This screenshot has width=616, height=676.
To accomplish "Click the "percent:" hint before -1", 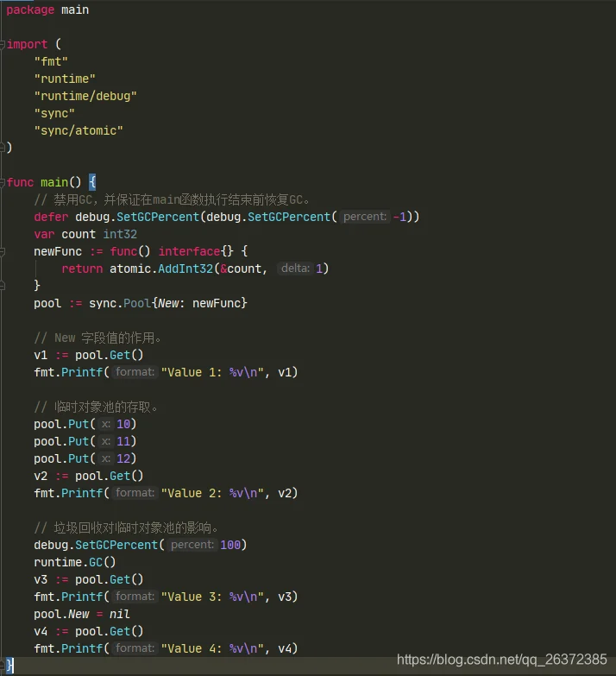I will (x=365, y=217).
